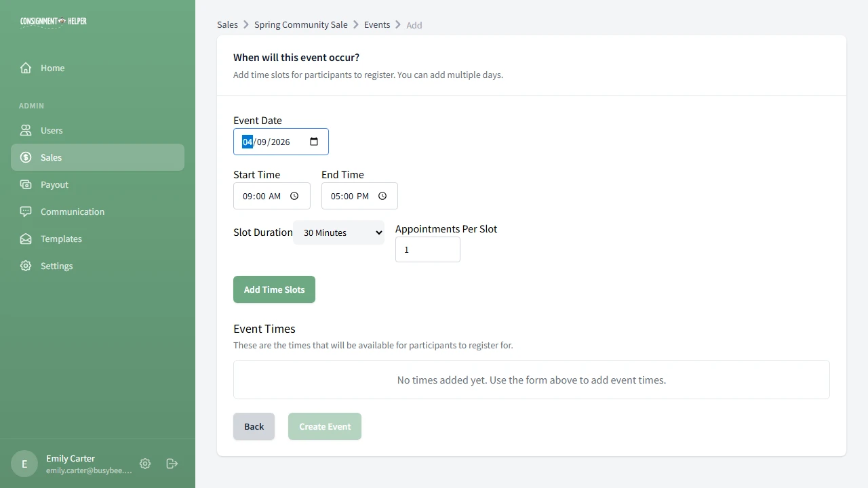This screenshot has height=488, width=868.
Task: Log out using the sign-out icon
Action: [172, 464]
